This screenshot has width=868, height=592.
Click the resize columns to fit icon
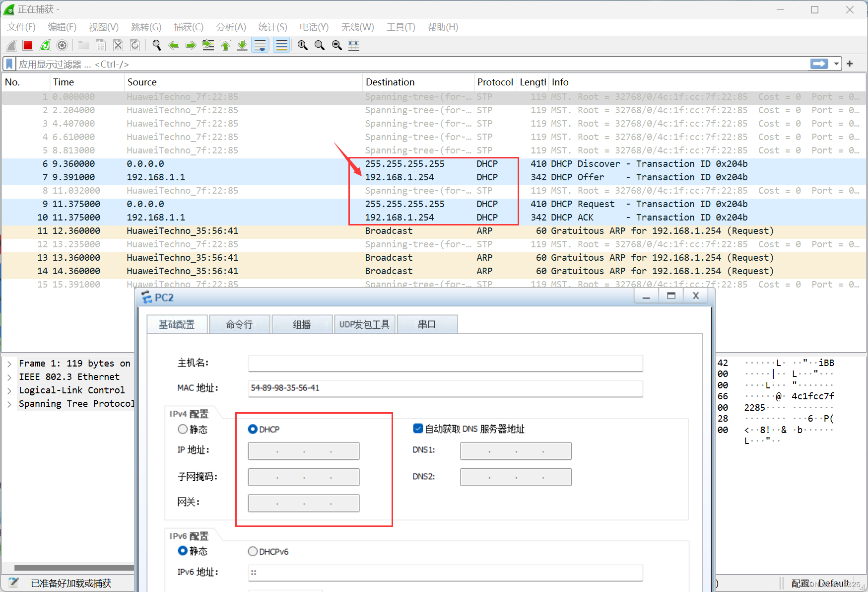[x=354, y=45]
